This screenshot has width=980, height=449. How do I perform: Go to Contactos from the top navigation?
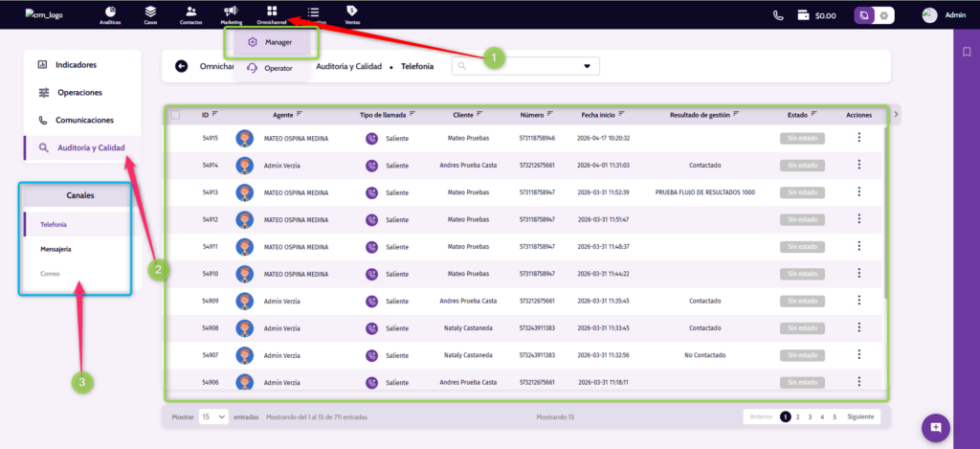[x=190, y=12]
